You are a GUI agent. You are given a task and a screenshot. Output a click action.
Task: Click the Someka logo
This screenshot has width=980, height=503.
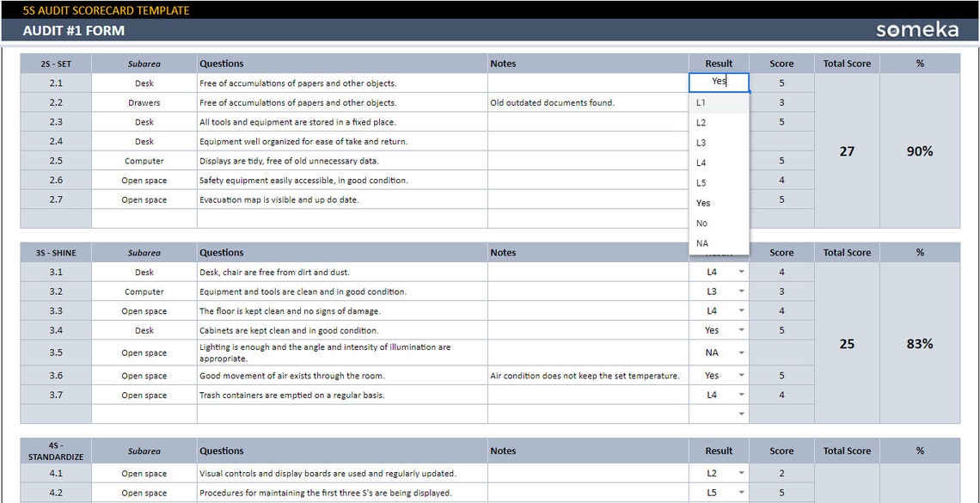(917, 29)
